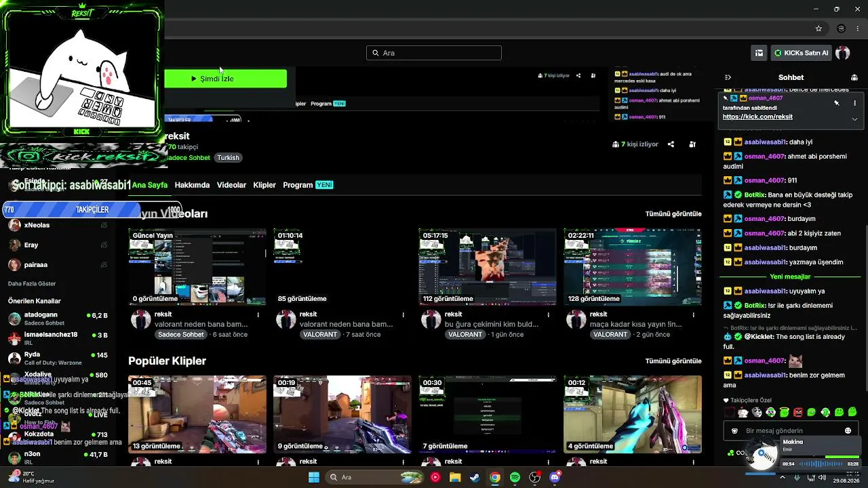Open Discord from the taskbar
Image resolution: width=868 pixels, height=488 pixels.
coord(555,477)
